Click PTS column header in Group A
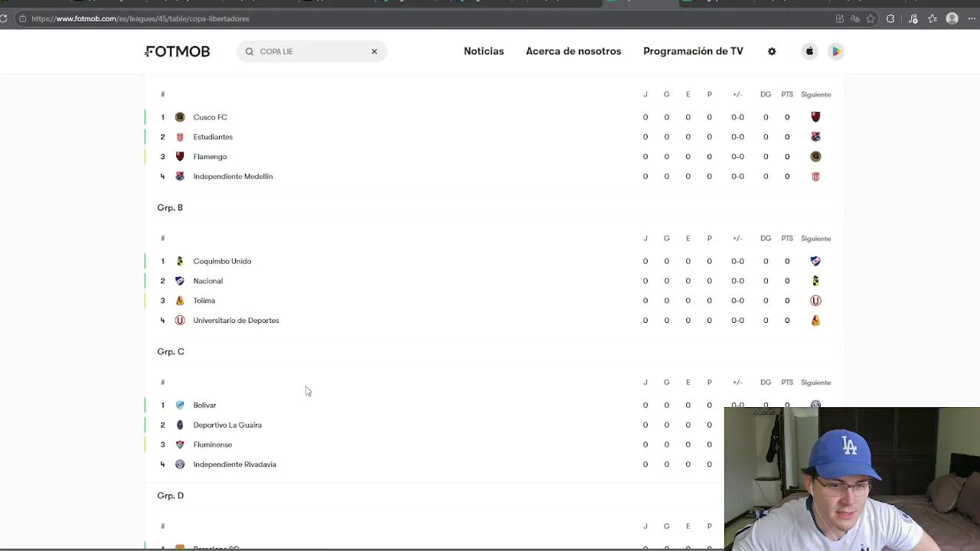This screenshot has height=551, width=980. pos(787,94)
